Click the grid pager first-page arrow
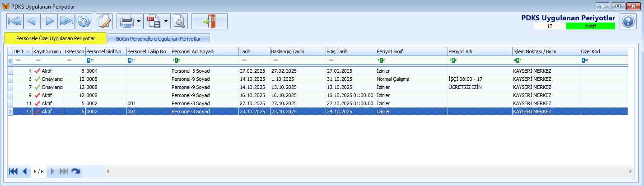Viewport: 644px width, 186px height. (13, 172)
